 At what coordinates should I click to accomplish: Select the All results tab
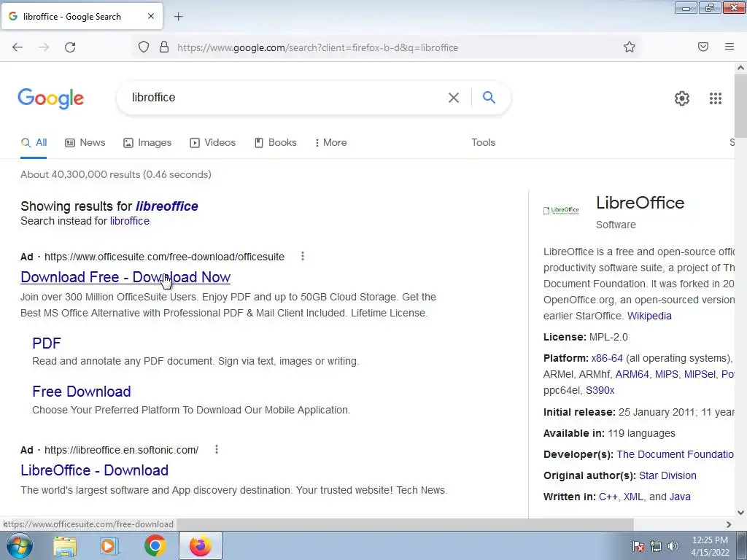coord(34,142)
